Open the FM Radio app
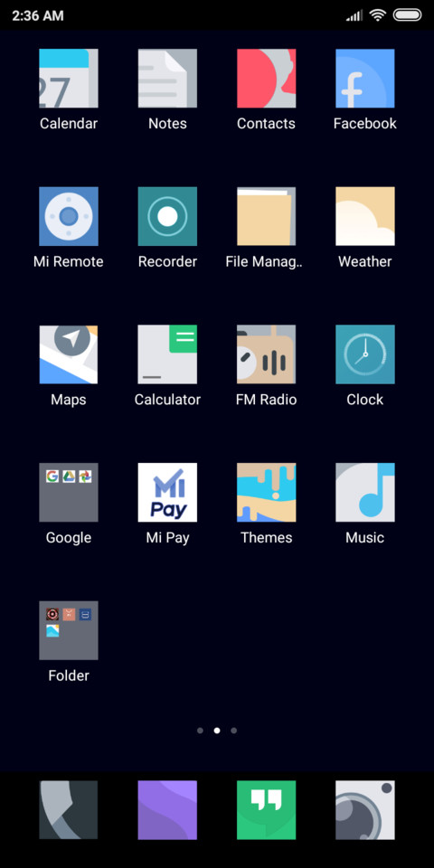 point(266,354)
